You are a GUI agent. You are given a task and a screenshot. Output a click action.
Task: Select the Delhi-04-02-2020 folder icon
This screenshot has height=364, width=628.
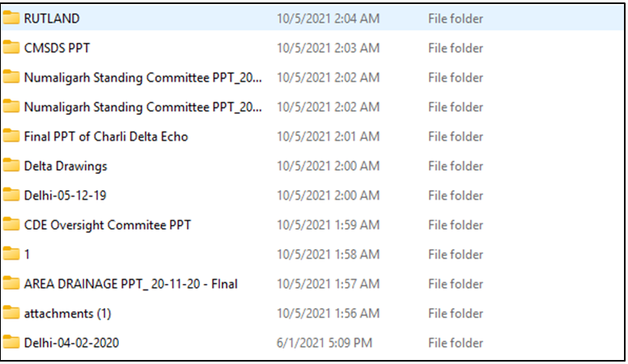[11, 342]
